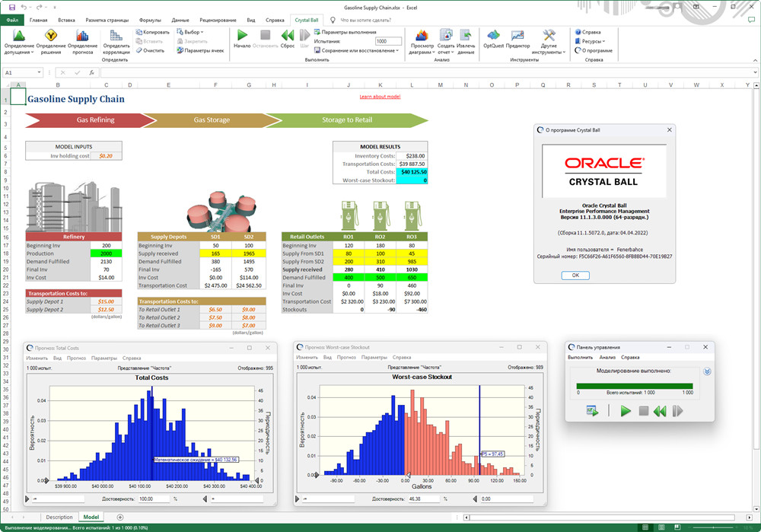
Task: Click Очистить data in the ribbon
Action: 150,50
